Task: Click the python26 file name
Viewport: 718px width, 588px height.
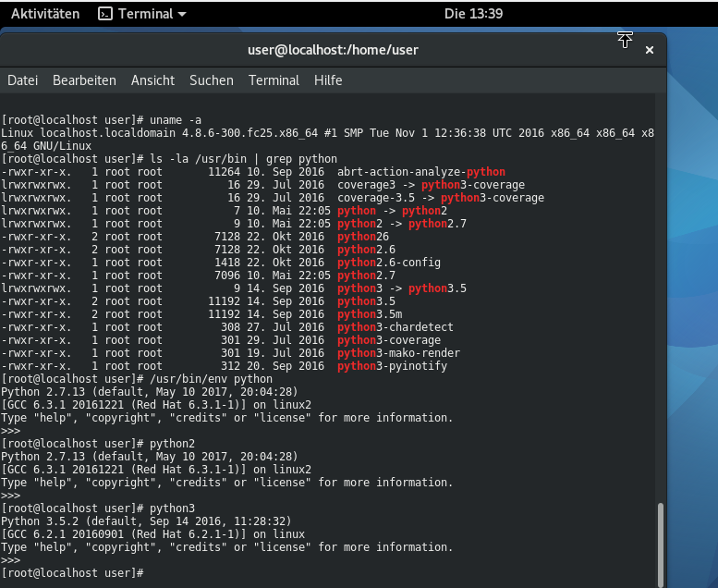Action: coord(363,237)
